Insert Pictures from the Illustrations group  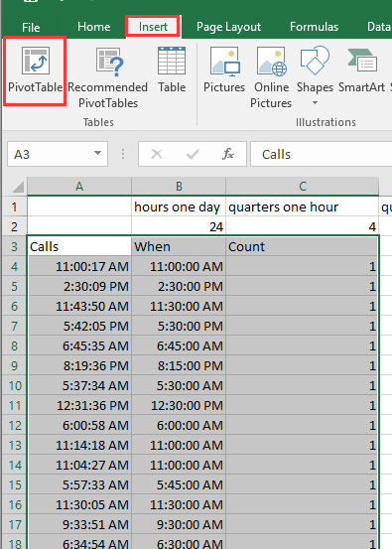(x=224, y=70)
